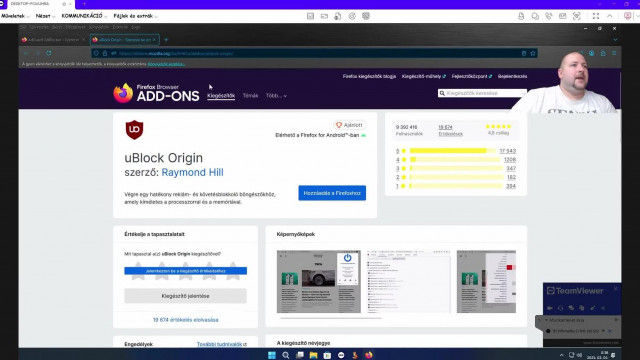Open File Explorer from taskbar
This screenshot has height=360, width=640.
pyautogui.click(x=313, y=355)
